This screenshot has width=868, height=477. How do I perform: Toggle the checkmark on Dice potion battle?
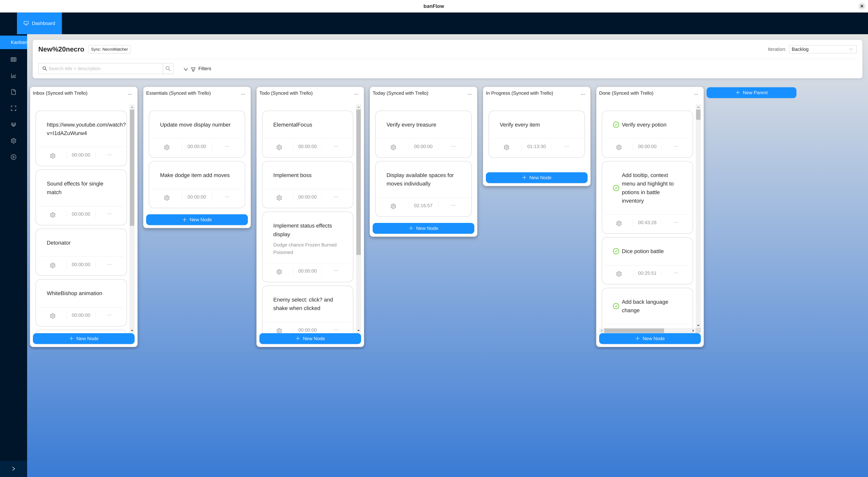(x=616, y=251)
